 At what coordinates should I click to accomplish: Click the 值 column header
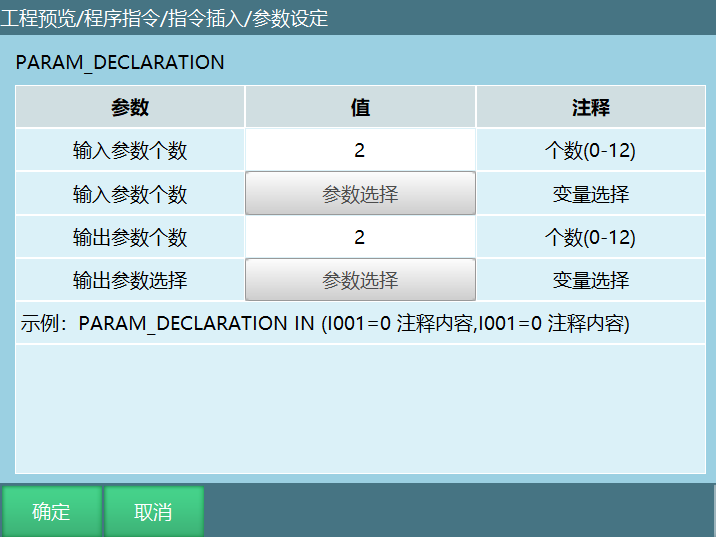[360, 108]
